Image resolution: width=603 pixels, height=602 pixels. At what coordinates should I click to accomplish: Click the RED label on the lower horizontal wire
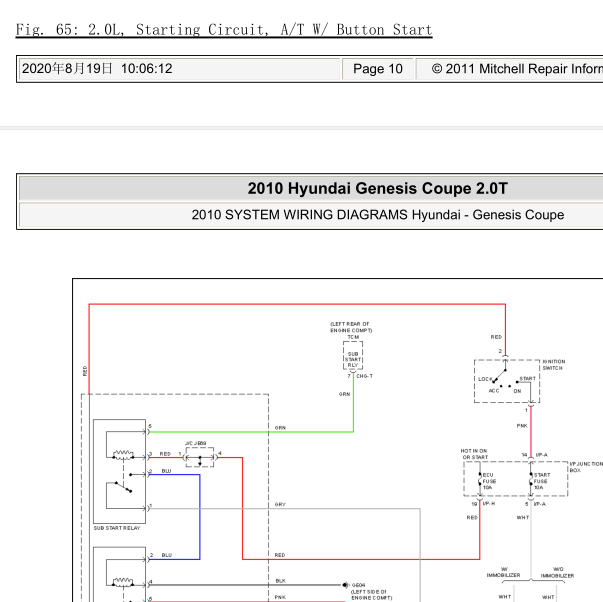(x=280, y=555)
